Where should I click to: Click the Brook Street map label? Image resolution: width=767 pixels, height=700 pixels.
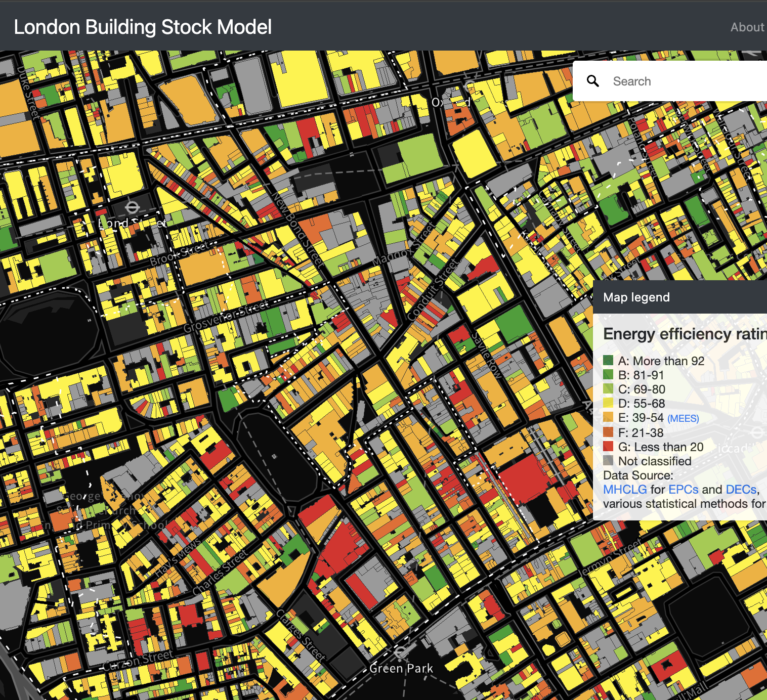click(179, 253)
